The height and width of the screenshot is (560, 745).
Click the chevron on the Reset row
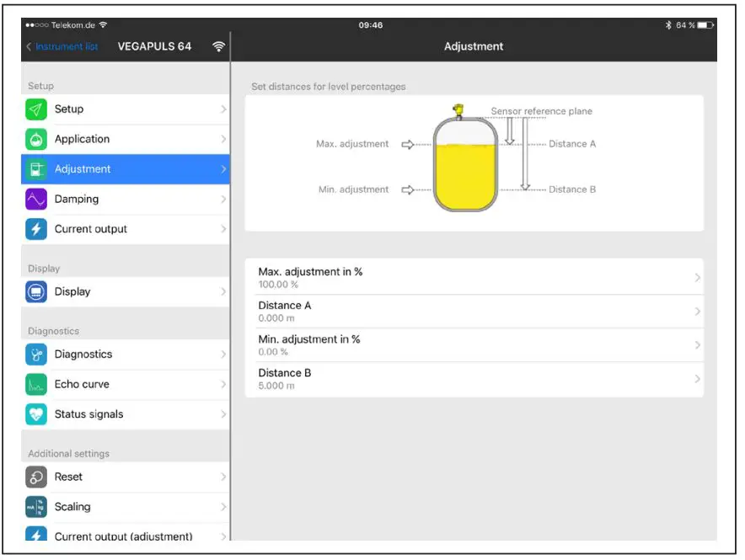223,477
